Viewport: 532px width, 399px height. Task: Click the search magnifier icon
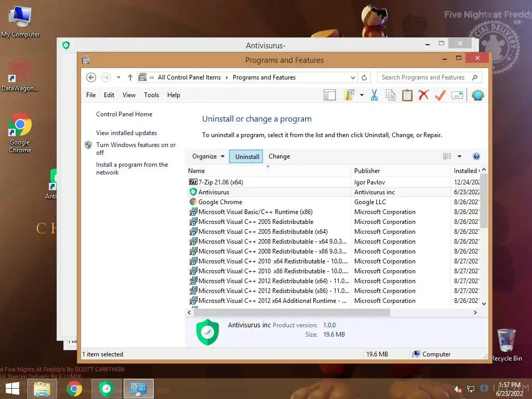point(475,78)
